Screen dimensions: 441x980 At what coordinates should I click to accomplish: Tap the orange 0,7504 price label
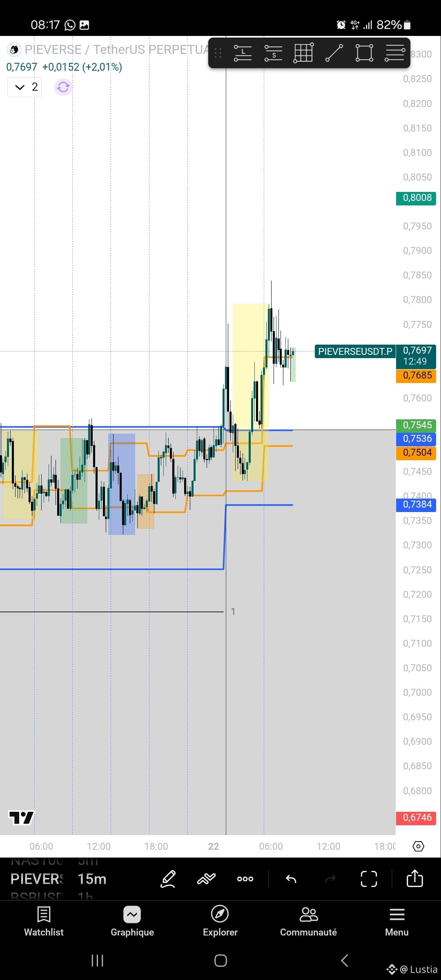[416, 453]
